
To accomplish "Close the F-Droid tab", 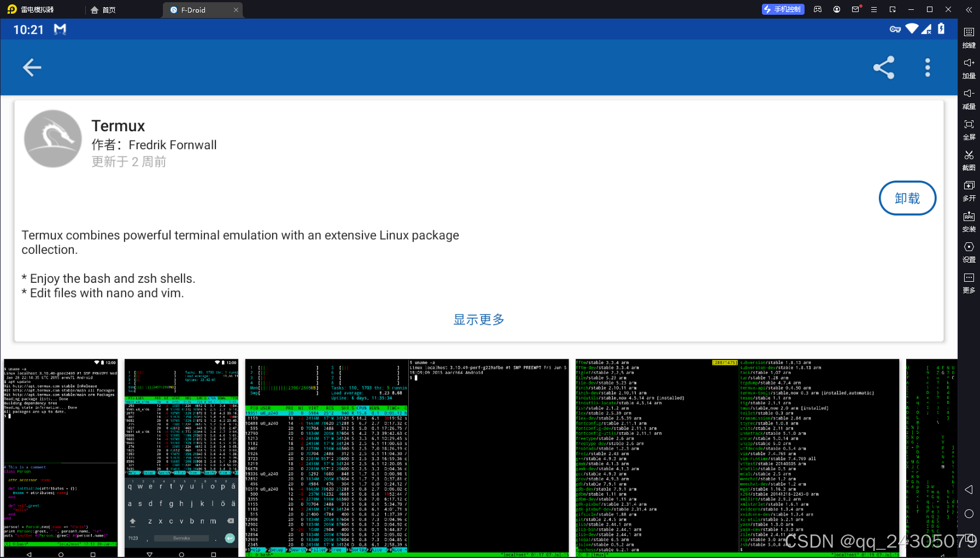I will [236, 10].
